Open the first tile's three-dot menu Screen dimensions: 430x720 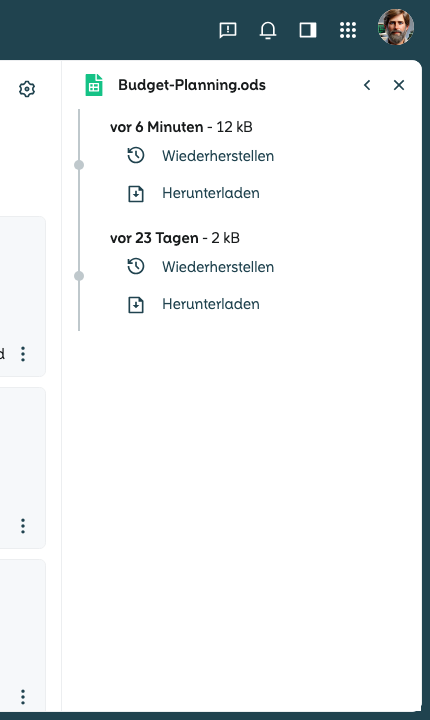pyautogui.click(x=23, y=354)
